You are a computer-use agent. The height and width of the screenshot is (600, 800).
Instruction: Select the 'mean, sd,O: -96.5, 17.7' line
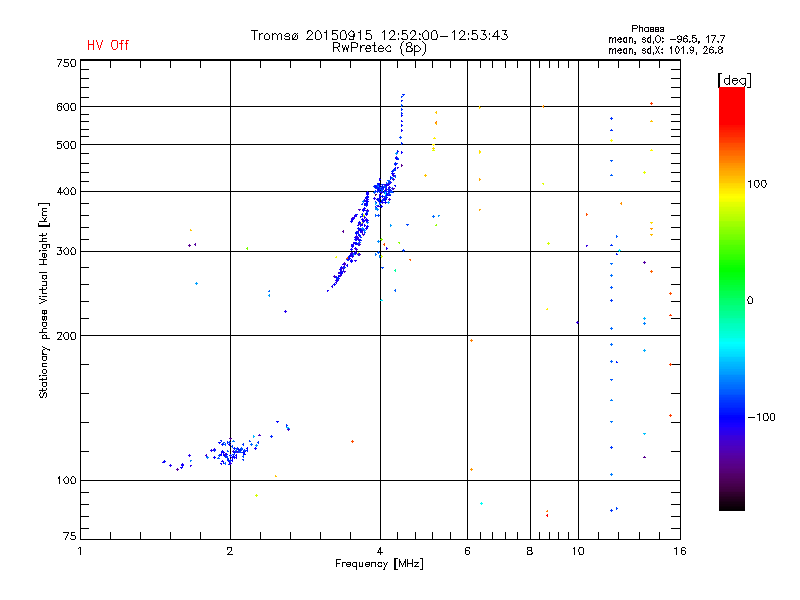tap(666, 39)
